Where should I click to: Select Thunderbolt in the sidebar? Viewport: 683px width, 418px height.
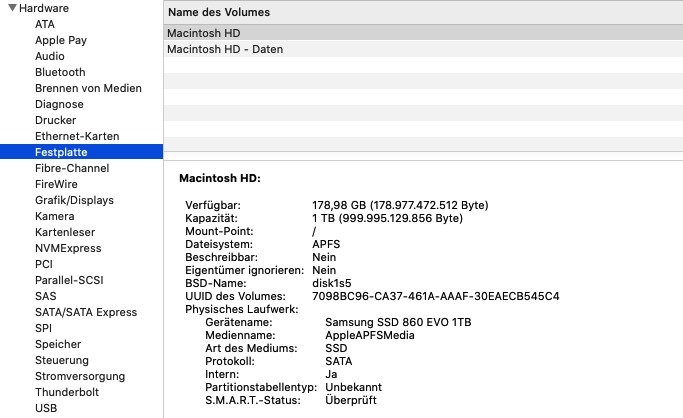click(x=67, y=392)
